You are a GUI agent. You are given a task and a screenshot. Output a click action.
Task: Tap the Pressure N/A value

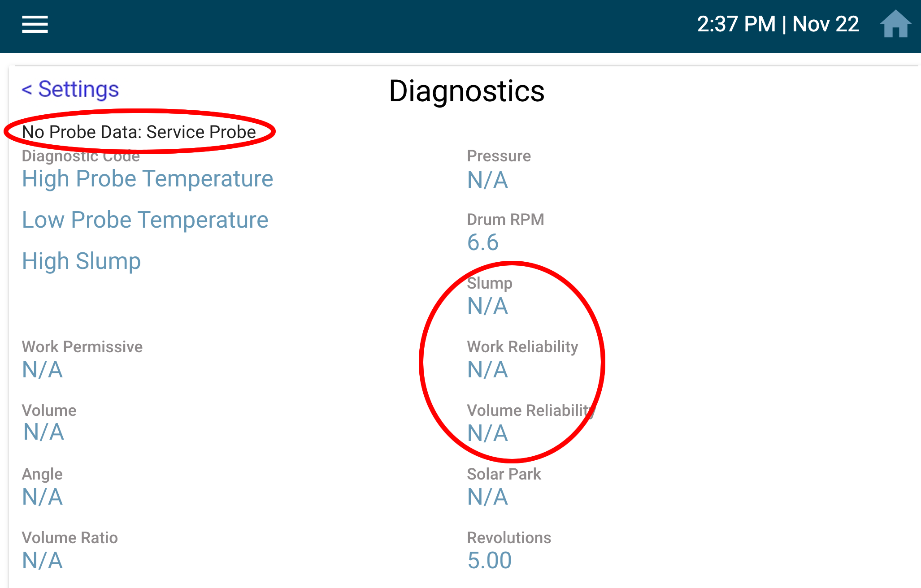click(x=487, y=180)
